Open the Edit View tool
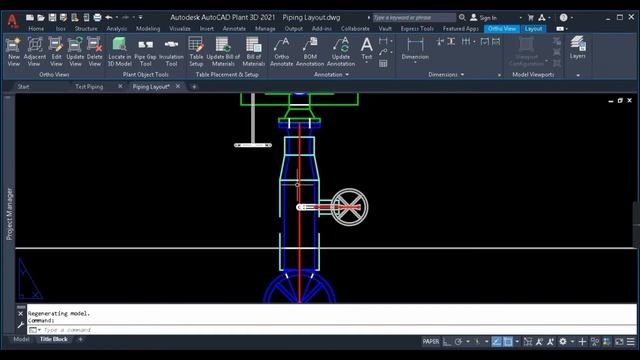The width and height of the screenshot is (640, 360). [56, 51]
